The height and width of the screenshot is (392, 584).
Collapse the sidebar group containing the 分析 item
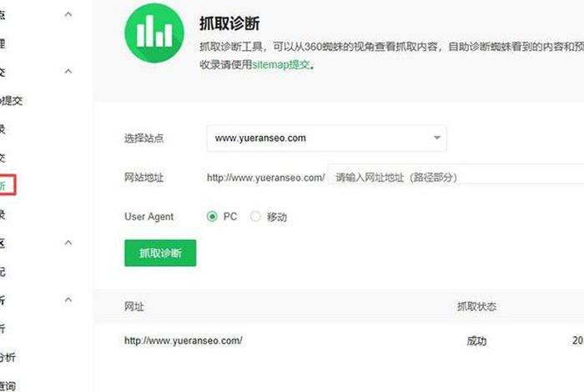click(68, 299)
